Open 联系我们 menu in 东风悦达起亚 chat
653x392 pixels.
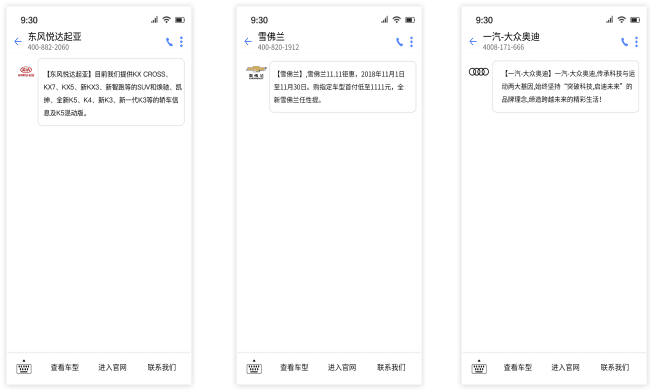[x=162, y=367]
